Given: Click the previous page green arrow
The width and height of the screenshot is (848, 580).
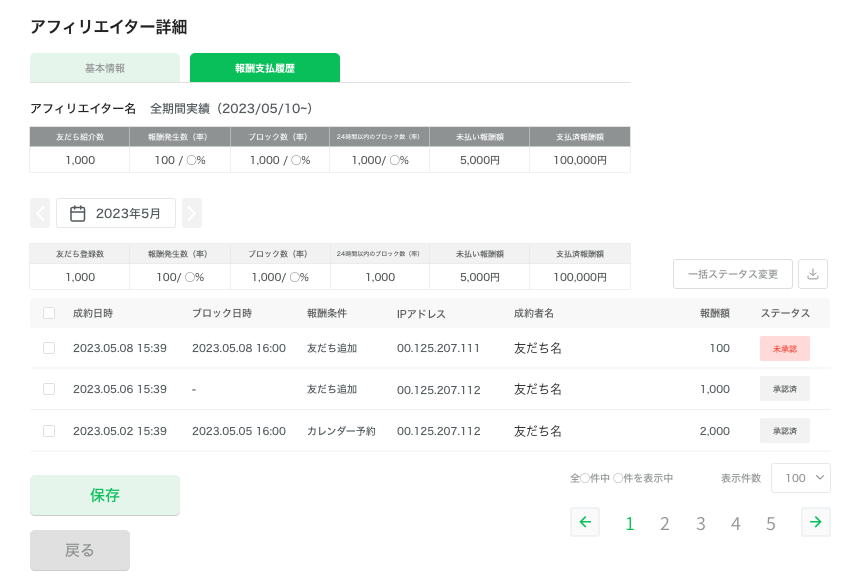Looking at the screenshot, I should pyautogui.click(x=585, y=522).
